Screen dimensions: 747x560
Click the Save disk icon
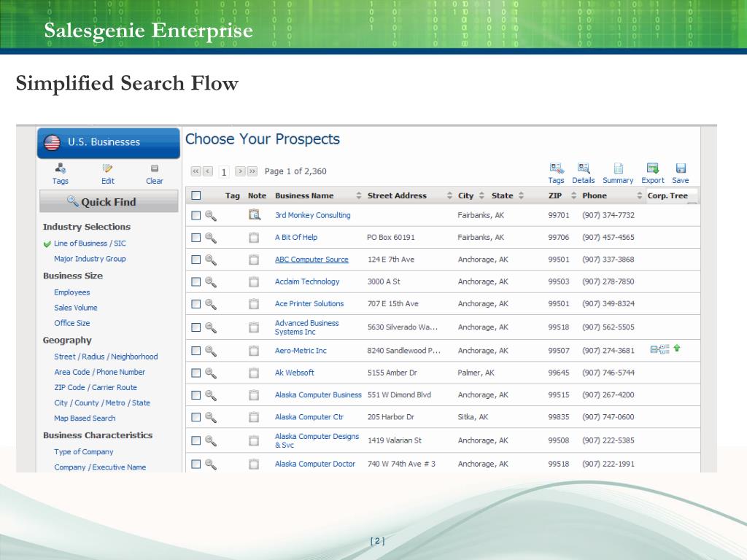681,168
